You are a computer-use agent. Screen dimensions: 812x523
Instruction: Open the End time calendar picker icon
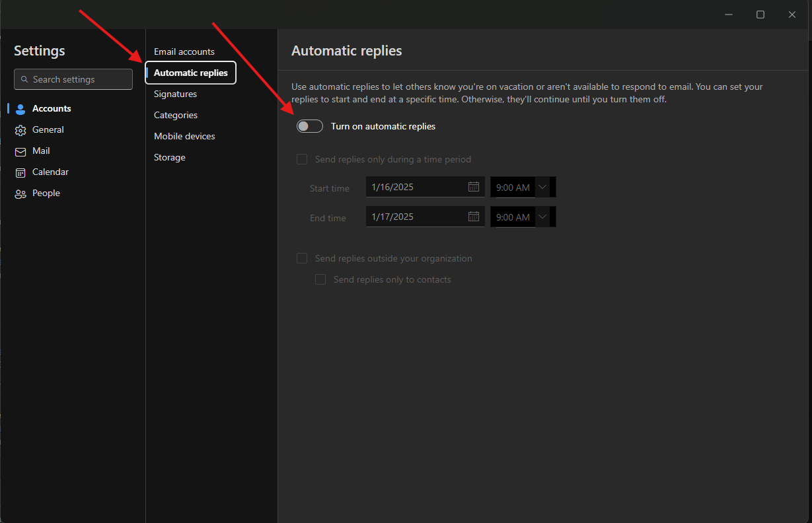tap(474, 217)
